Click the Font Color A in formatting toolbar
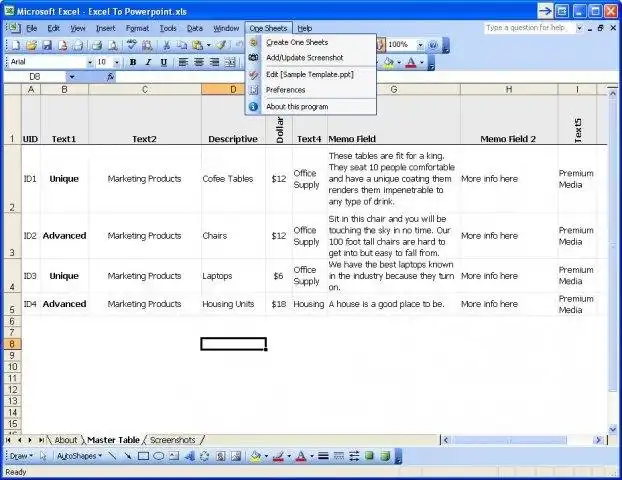Viewport: 622px width, 480px height. (411, 62)
